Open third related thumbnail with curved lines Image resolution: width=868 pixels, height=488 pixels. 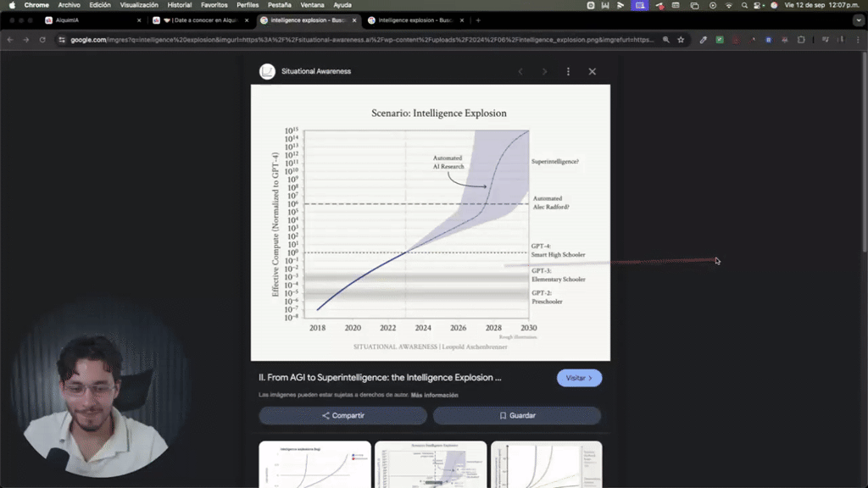pos(547,464)
